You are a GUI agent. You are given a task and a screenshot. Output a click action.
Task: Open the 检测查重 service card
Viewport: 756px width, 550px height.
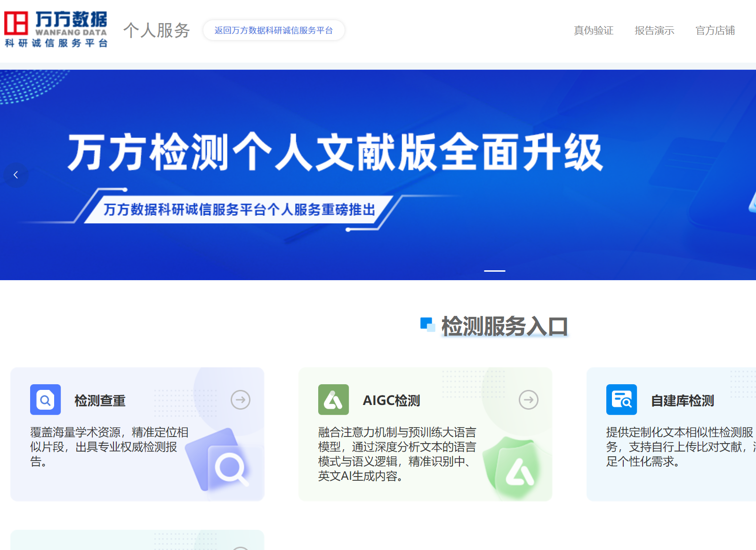coord(137,433)
